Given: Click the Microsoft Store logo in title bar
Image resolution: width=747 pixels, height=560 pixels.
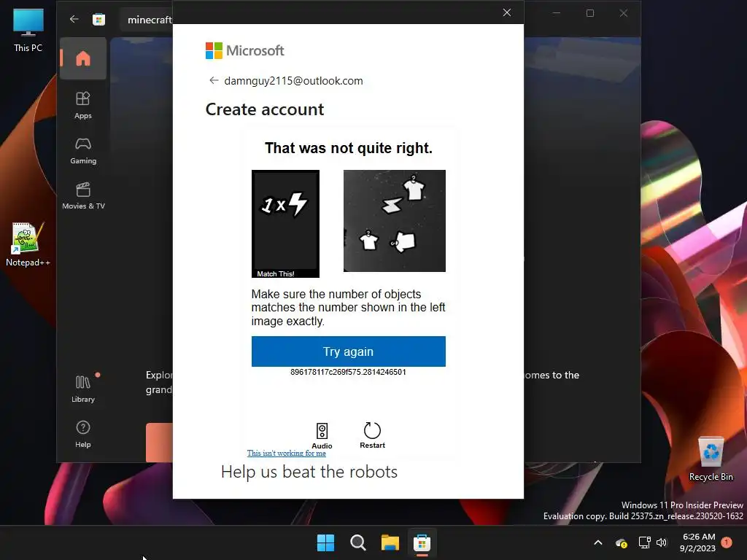Looking at the screenshot, I should click(x=98, y=19).
